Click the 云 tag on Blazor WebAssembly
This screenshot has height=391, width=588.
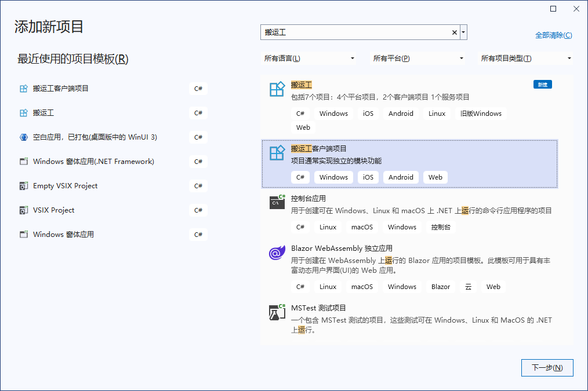468,287
